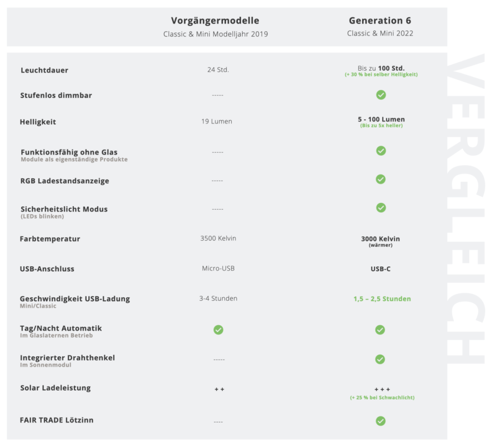Select the Generation 6 column heading
The height and width of the screenshot is (448, 500).
click(380, 21)
